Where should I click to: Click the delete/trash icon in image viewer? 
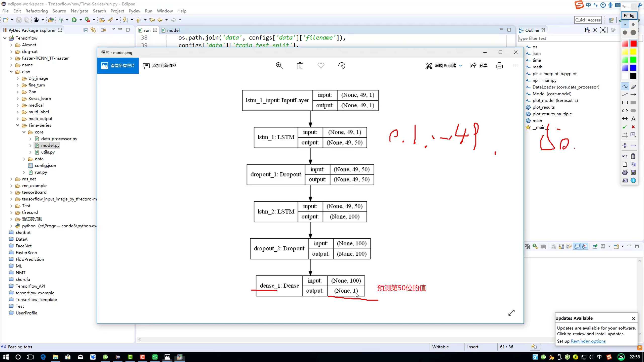(x=300, y=65)
